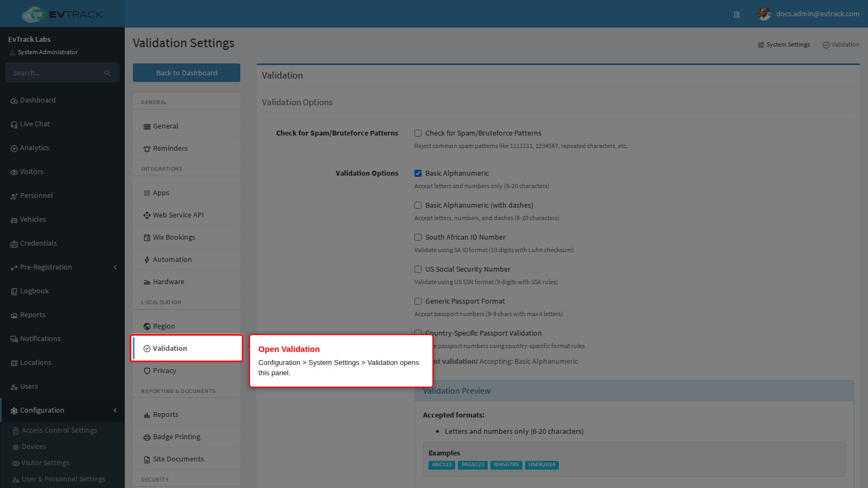Viewport: 868px width, 488px height.
Task: Uncheck the Basic Alphanumeric checkbox
Action: 418,174
